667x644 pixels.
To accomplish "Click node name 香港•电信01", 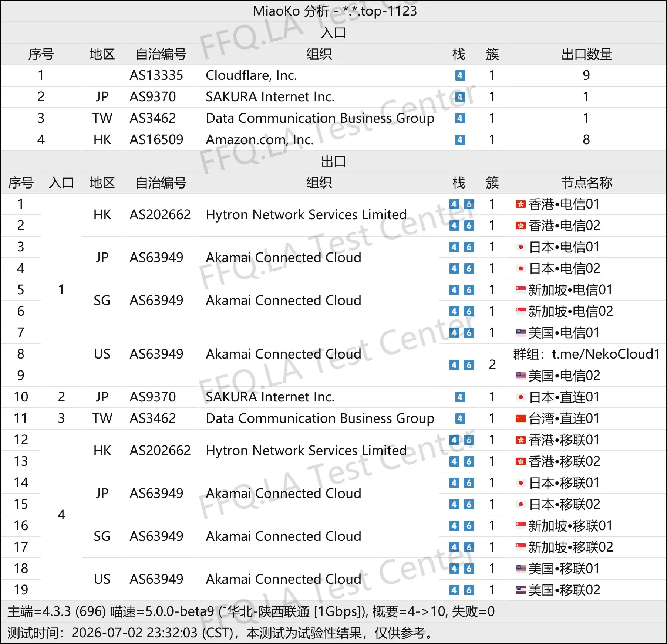I will click(x=564, y=204).
